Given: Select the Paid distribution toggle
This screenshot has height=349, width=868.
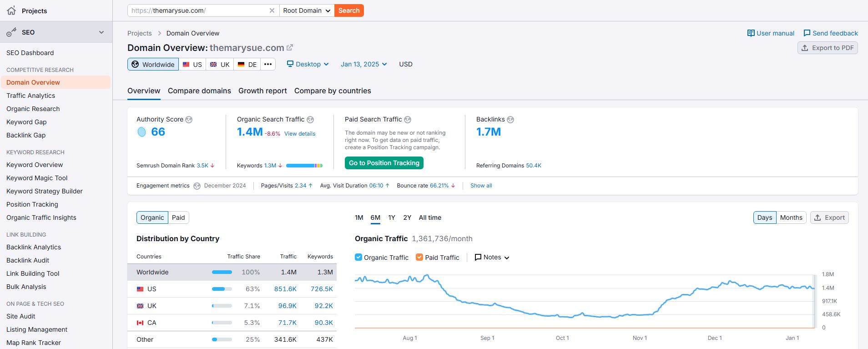Looking at the screenshot, I should [178, 217].
